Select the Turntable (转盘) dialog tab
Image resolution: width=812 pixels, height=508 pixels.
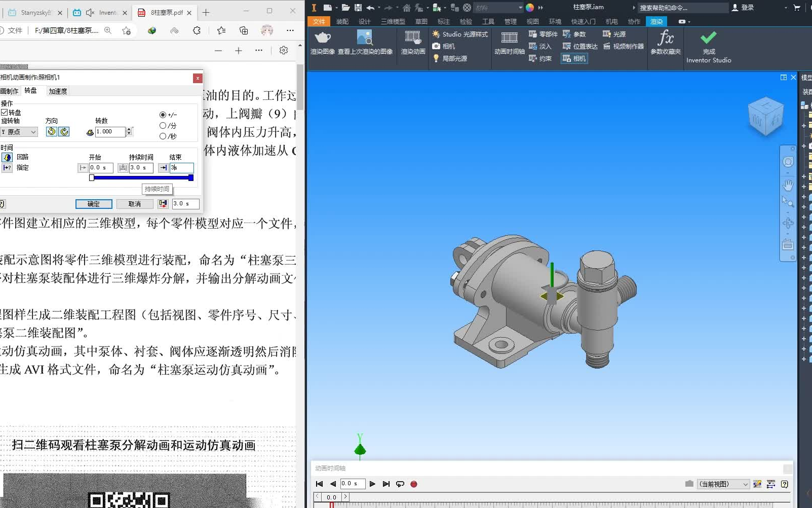(x=31, y=91)
